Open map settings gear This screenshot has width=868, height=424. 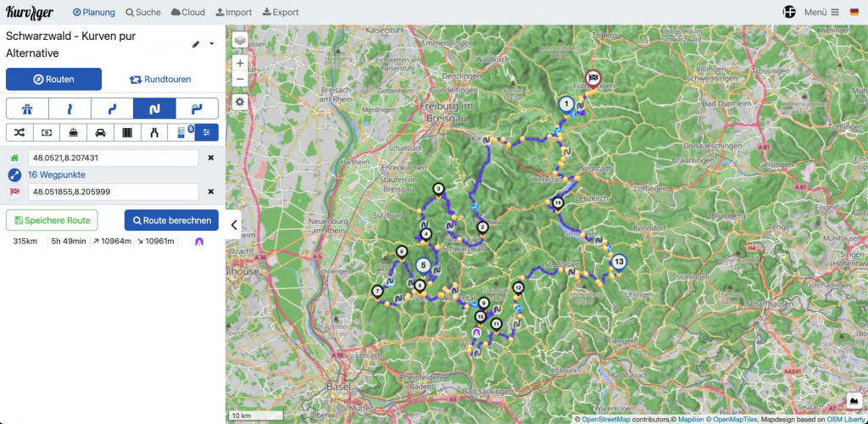pos(240,102)
